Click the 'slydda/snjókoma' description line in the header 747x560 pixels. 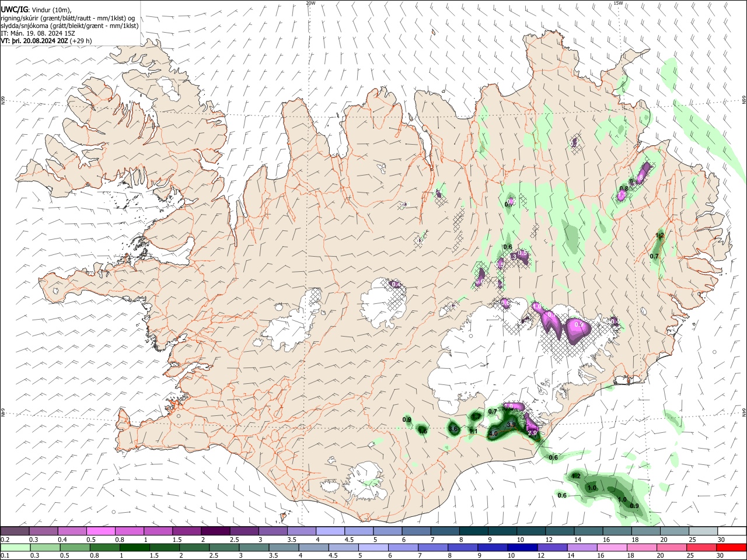pyautogui.click(x=69, y=26)
